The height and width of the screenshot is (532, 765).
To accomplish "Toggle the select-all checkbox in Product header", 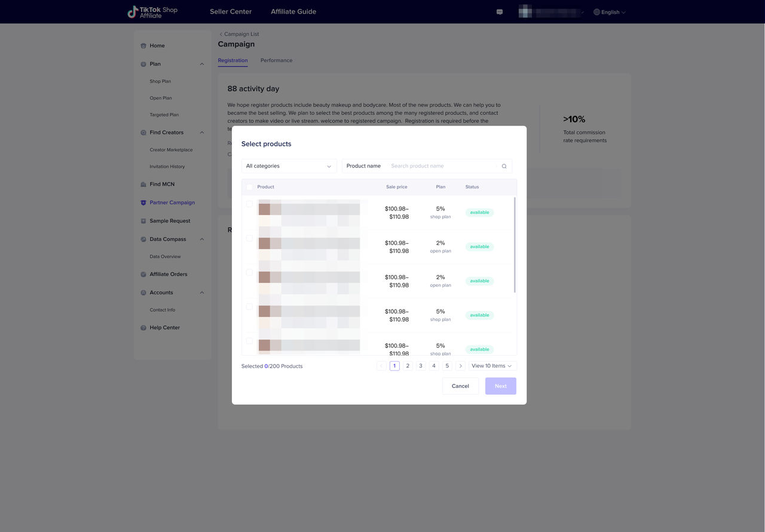I will point(250,187).
